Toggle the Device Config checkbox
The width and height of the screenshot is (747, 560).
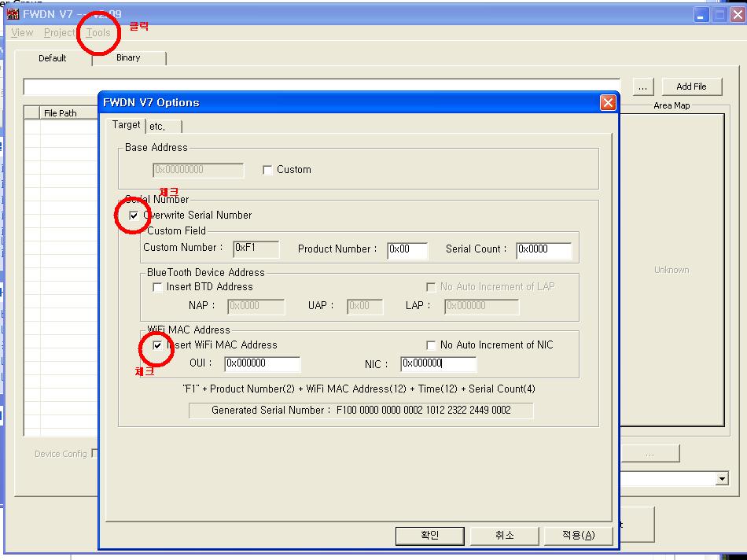[x=95, y=453]
